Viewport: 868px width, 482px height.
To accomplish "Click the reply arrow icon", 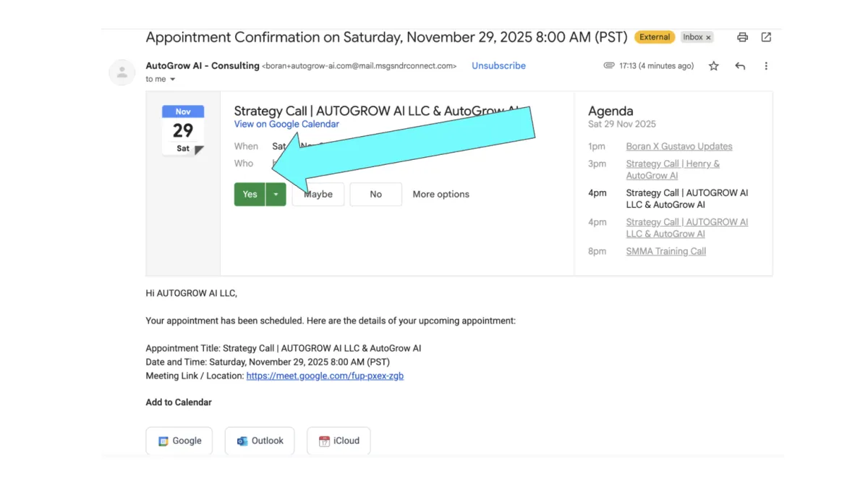I will (x=740, y=66).
